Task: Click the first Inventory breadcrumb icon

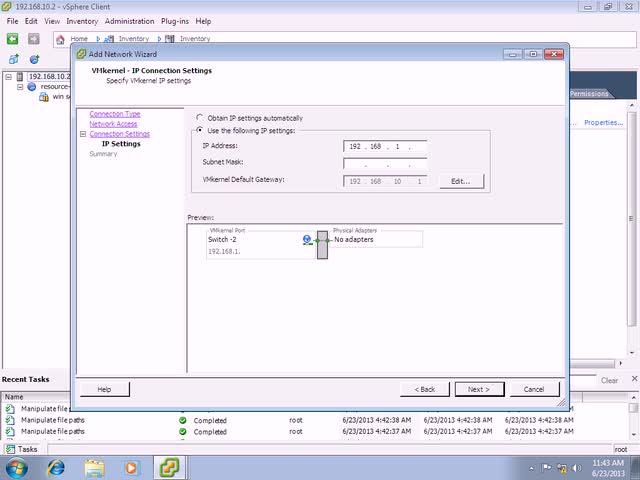Action: 109,39
